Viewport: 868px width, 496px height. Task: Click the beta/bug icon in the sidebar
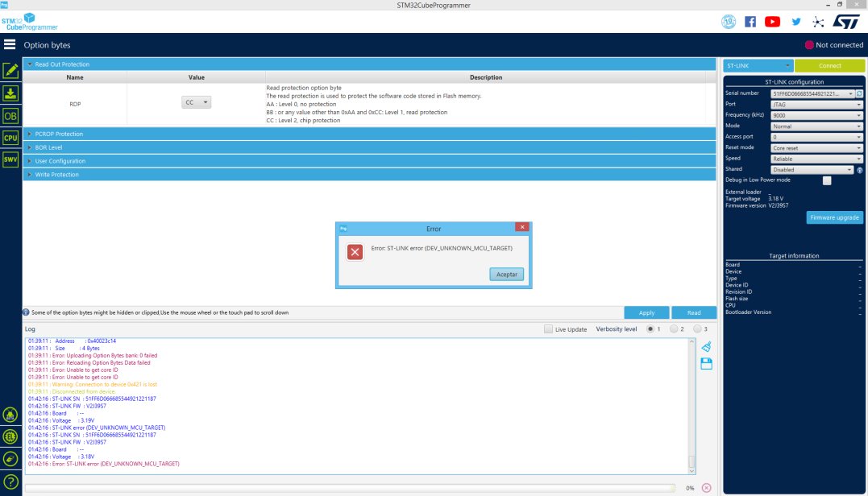10,415
